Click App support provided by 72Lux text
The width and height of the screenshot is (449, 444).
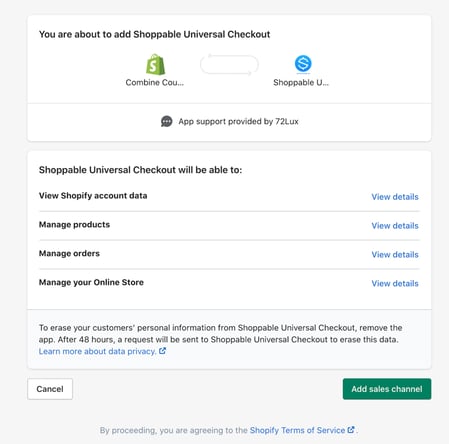238,121
